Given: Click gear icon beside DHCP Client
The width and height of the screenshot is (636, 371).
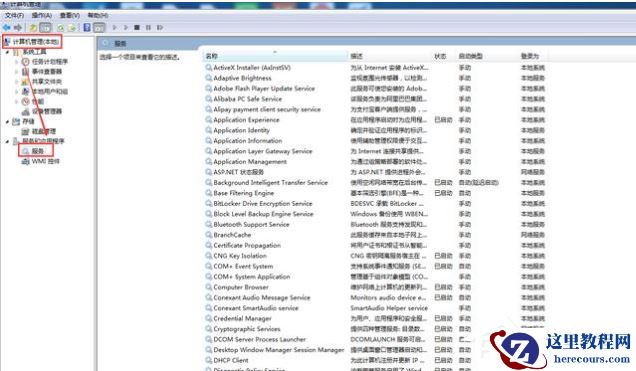Looking at the screenshot, I should (x=208, y=360).
